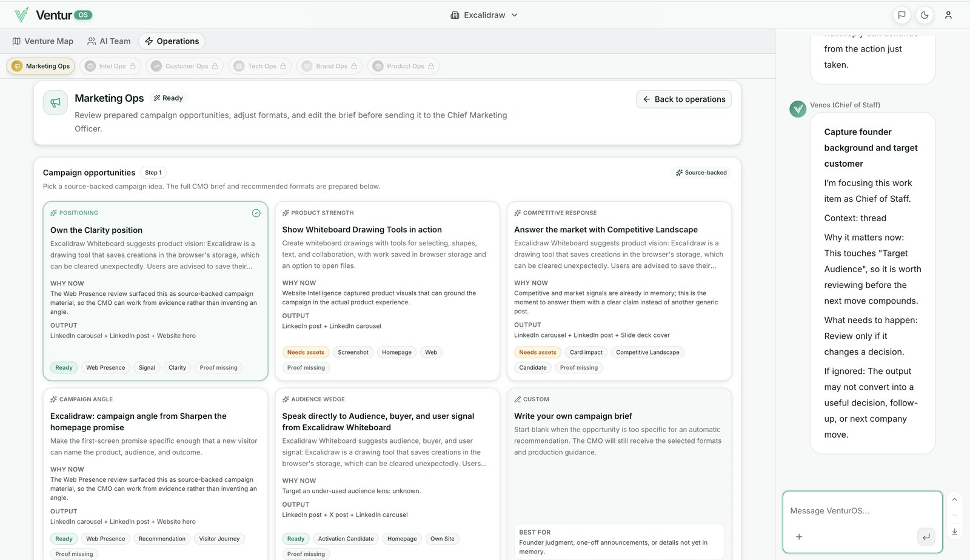The width and height of the screenshot is (970, 560).
Task: Click the Signal tag
Action: click(x=147, y=368)
